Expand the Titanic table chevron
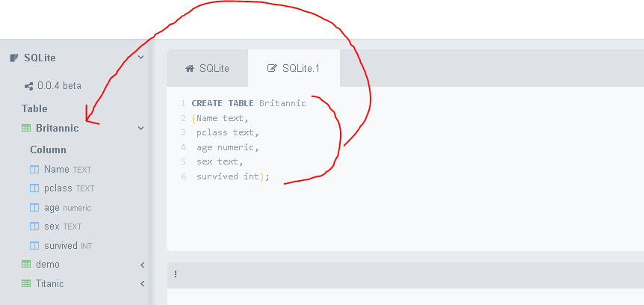The image size is (644, 305). click(x=142, y=283)
